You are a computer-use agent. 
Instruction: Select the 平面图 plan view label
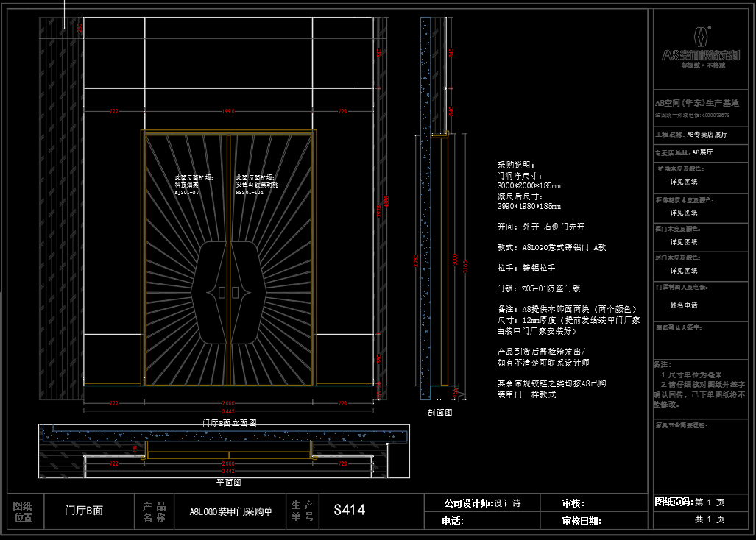(x=228, y=483)
